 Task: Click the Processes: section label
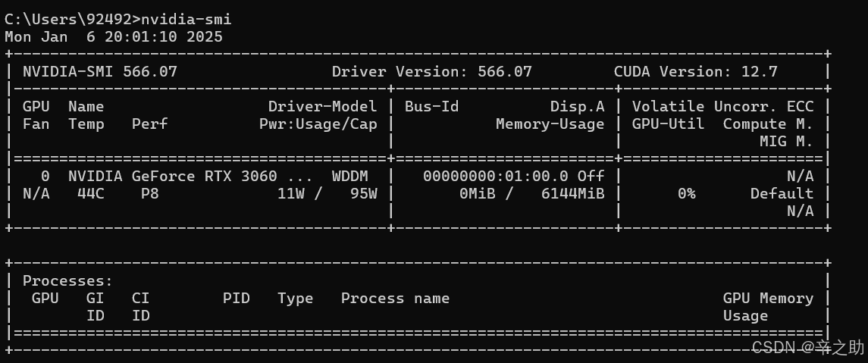coord(68,280)
